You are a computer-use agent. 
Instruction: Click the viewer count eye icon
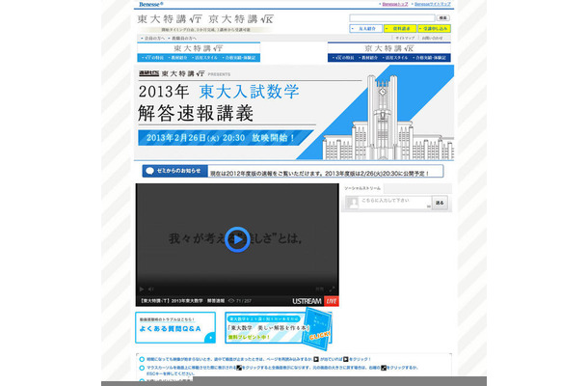[231, 301]
